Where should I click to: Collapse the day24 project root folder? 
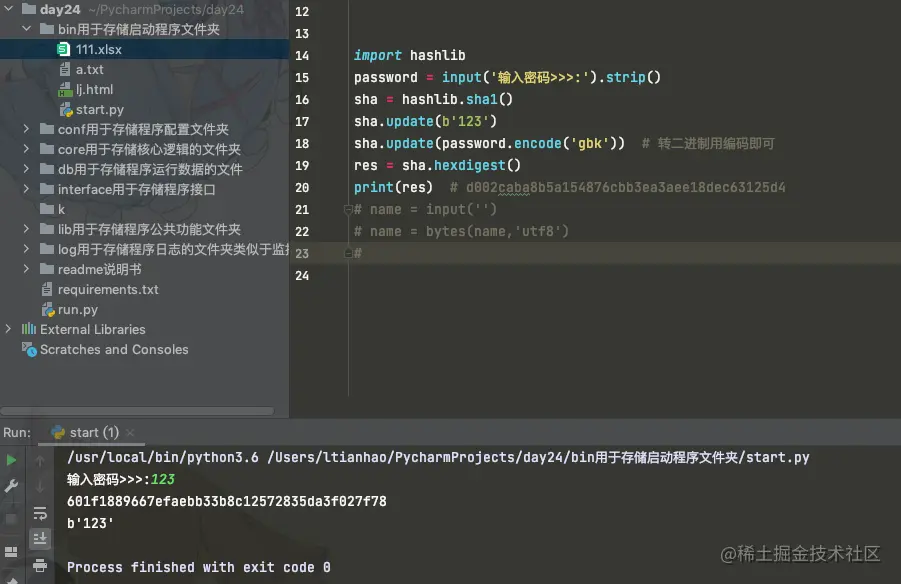tap(8, 9)
